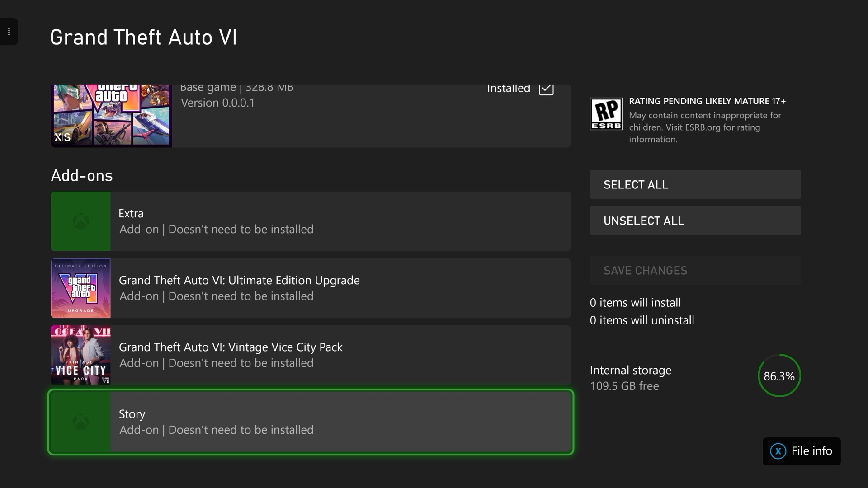The width and height of the screenshot is (868, 488).
Task: Select Grand Theft Auto VI: Ultimate Edition Upgrade
Action: pyautogui.click(x=311, y=288)
